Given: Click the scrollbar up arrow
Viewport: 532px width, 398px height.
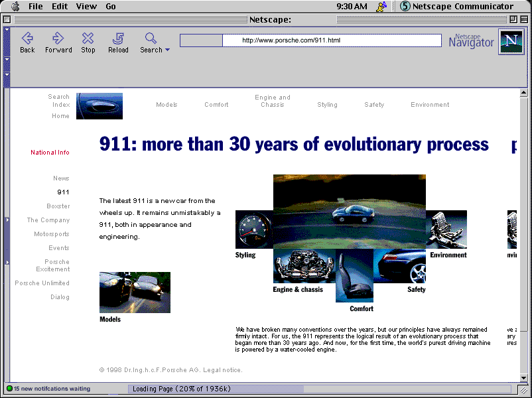Looking at the screenshot, I should click(x=523, y=93).
